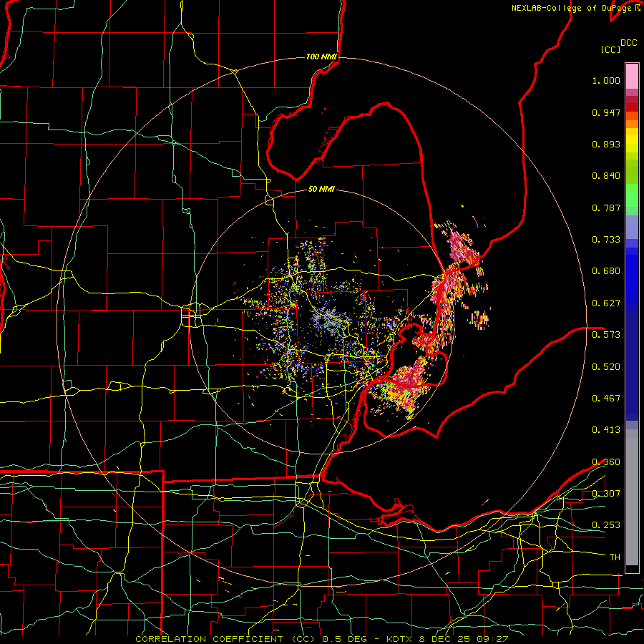The width and height of the screenshot is (644, 644).
Task: Click the 0.840 scale value
Action: 606,176
